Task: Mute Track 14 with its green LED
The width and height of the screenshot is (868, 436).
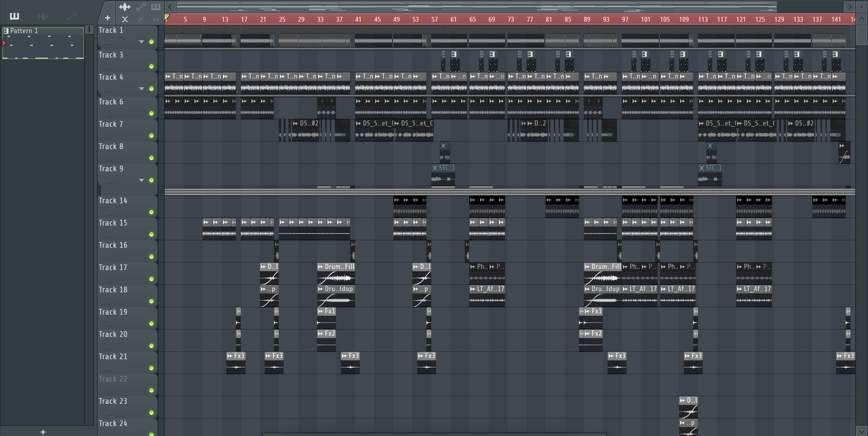Action: 152,212
